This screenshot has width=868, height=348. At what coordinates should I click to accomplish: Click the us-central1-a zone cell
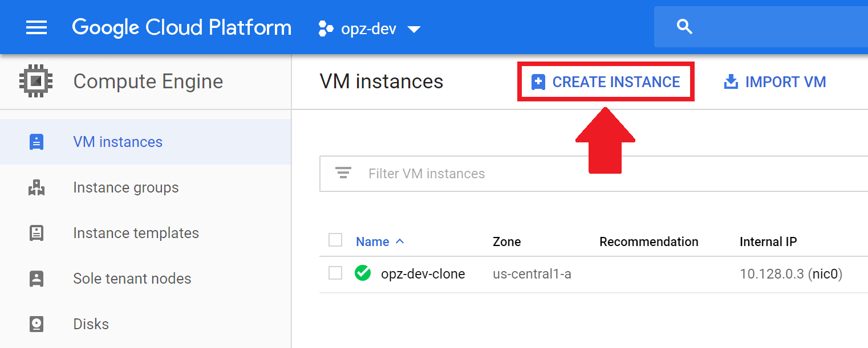click(x=532, y=274)
